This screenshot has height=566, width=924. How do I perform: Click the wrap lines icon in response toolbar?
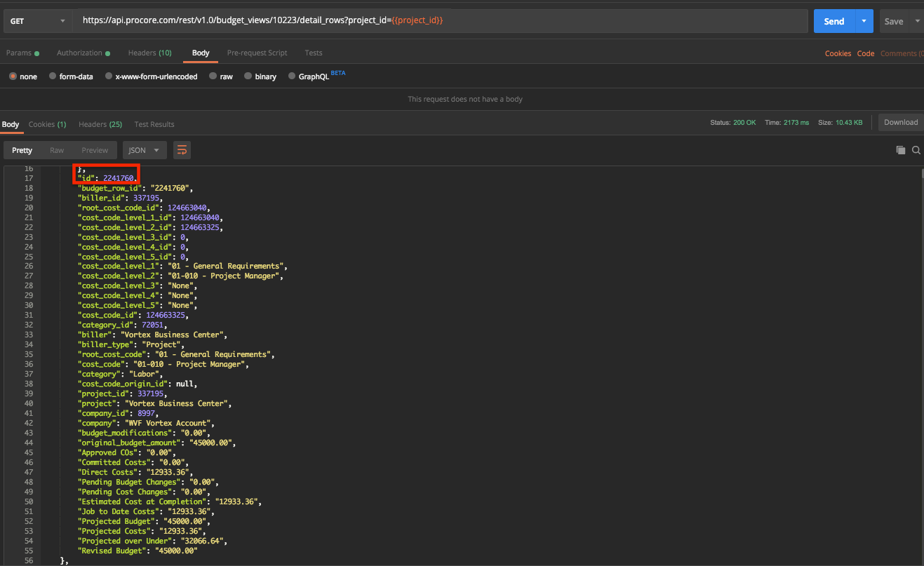click(182, 150)
